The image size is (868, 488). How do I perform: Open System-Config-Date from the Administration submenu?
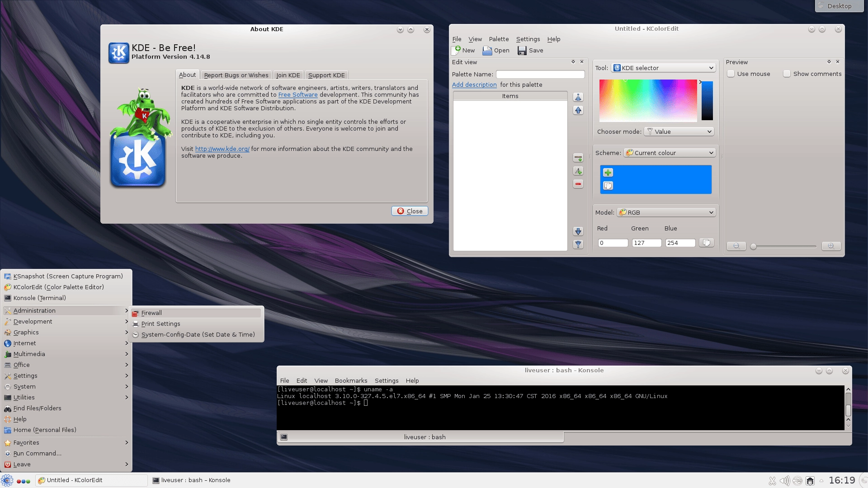click(196, 334)
